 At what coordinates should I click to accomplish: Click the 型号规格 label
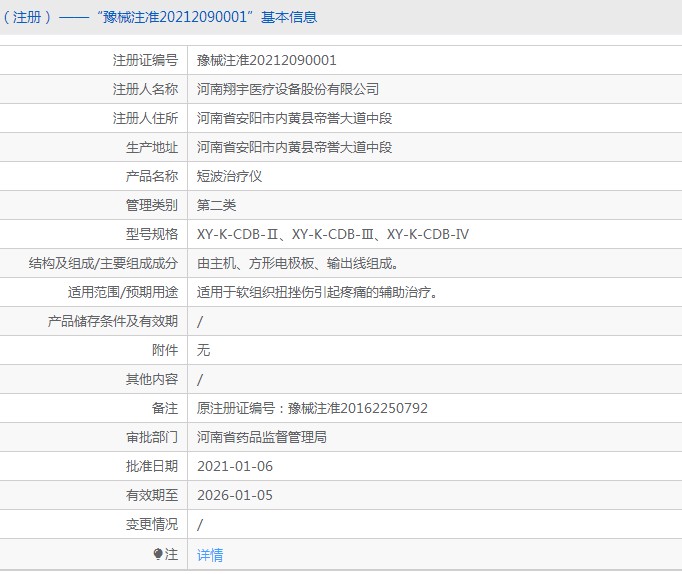point(152,234)
